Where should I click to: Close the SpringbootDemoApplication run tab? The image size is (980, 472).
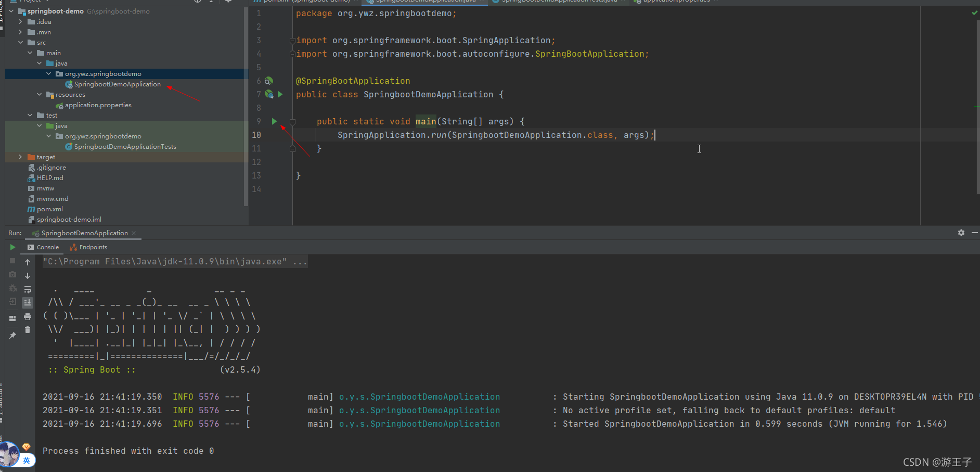point(134,233)
